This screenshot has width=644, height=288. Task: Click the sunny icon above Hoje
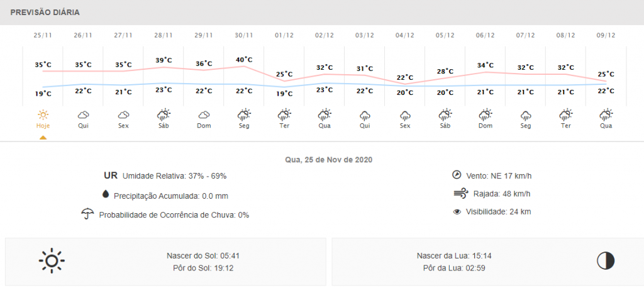click(x=43, y=114)
